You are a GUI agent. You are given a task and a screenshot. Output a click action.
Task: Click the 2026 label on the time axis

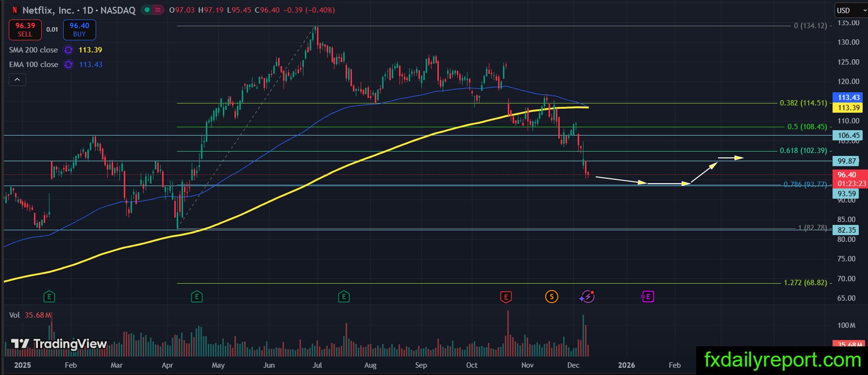point(626,365)
